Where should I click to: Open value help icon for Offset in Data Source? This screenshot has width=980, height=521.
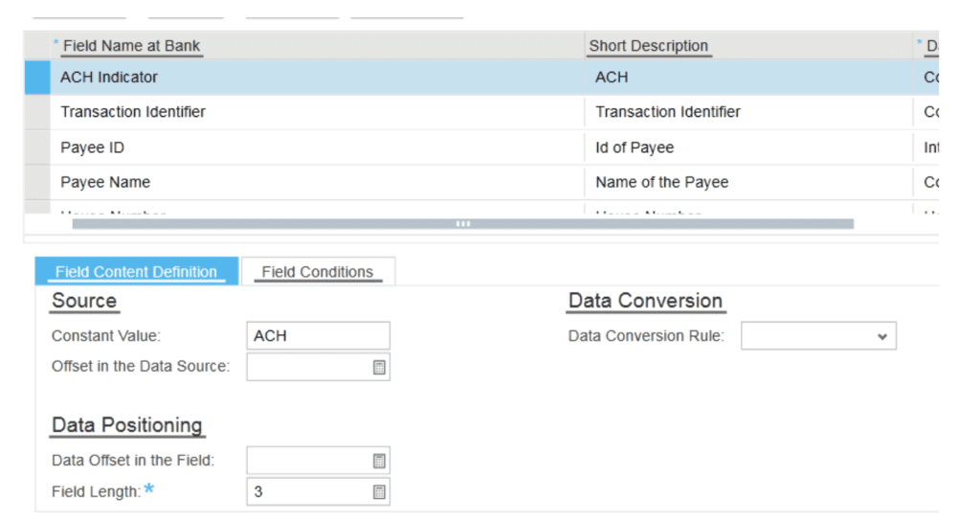pyautogui.click(x=379, y=367)
